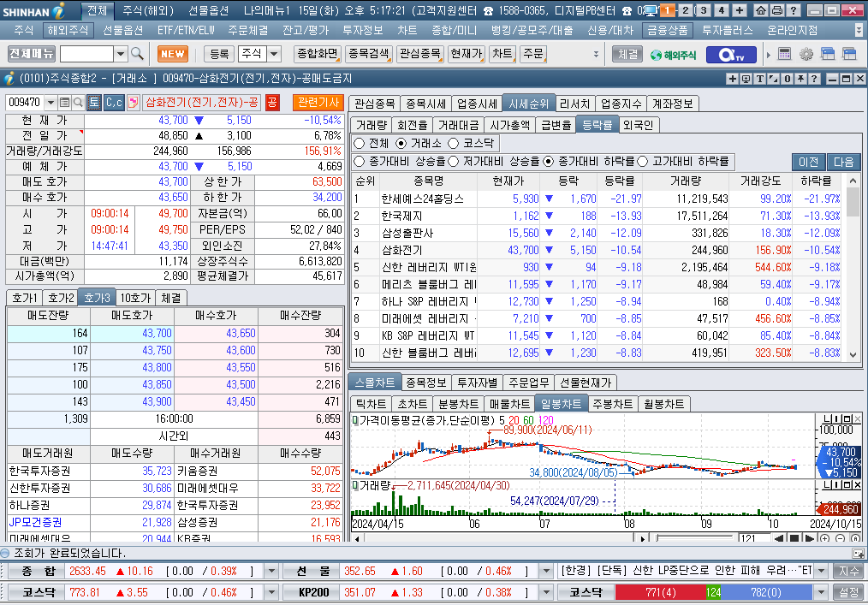Expand the KP200 ticker dropdown
The image size is (868, 605).
click(x=546, y=592)
